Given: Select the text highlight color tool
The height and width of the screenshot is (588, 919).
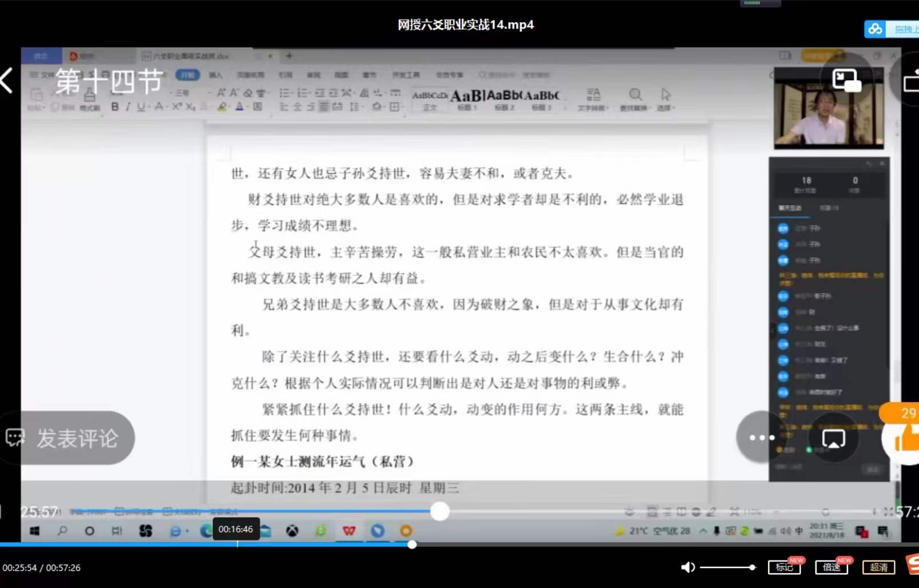Looking at the screenshot, I should tap(223, 106).
